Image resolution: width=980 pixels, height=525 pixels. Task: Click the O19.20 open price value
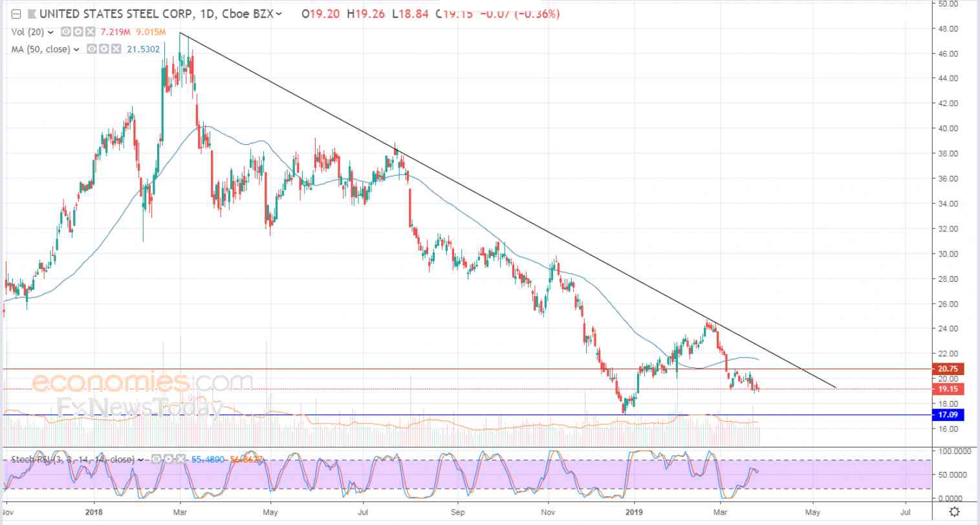pos(321,13)
